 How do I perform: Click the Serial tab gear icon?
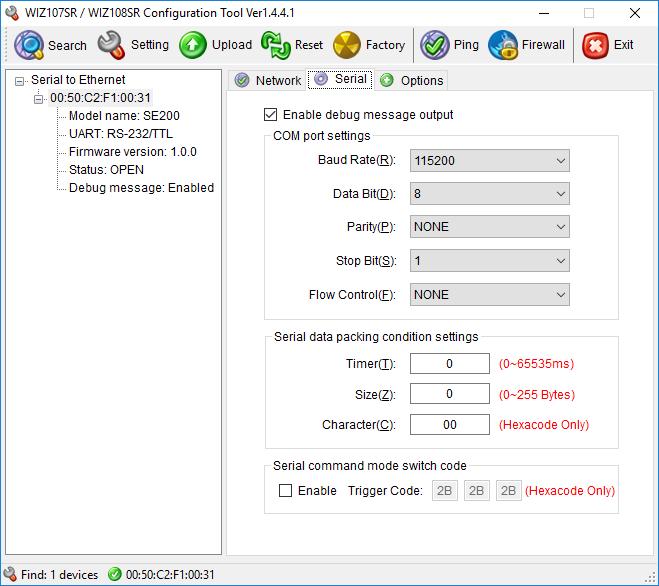click(x=321, y=79)
